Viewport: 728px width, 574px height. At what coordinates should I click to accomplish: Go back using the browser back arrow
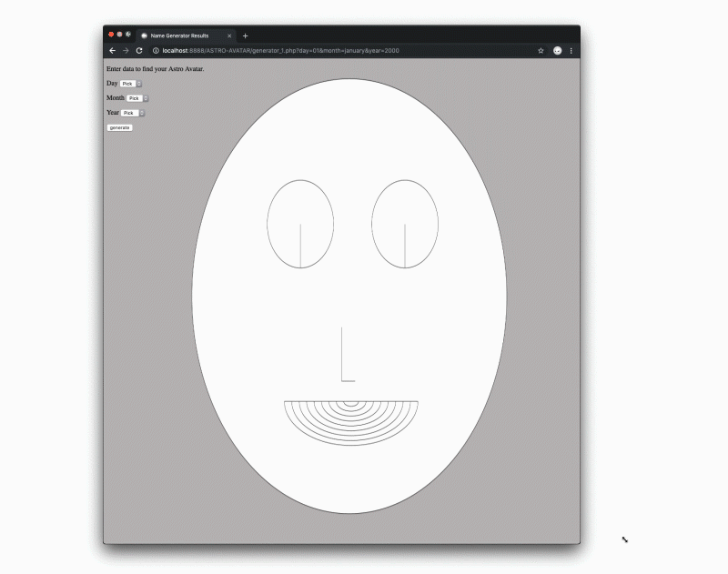(112, 51)
